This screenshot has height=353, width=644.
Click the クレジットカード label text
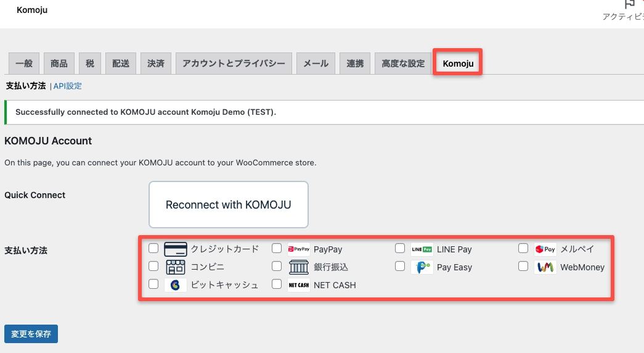point(225,249)
